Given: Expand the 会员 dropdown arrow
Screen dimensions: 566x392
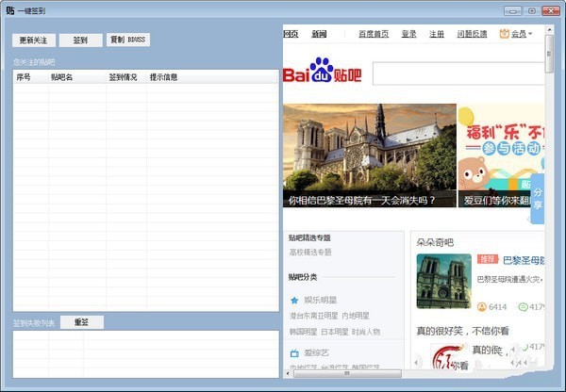Looking at the screenshot, I should [530, 34].
